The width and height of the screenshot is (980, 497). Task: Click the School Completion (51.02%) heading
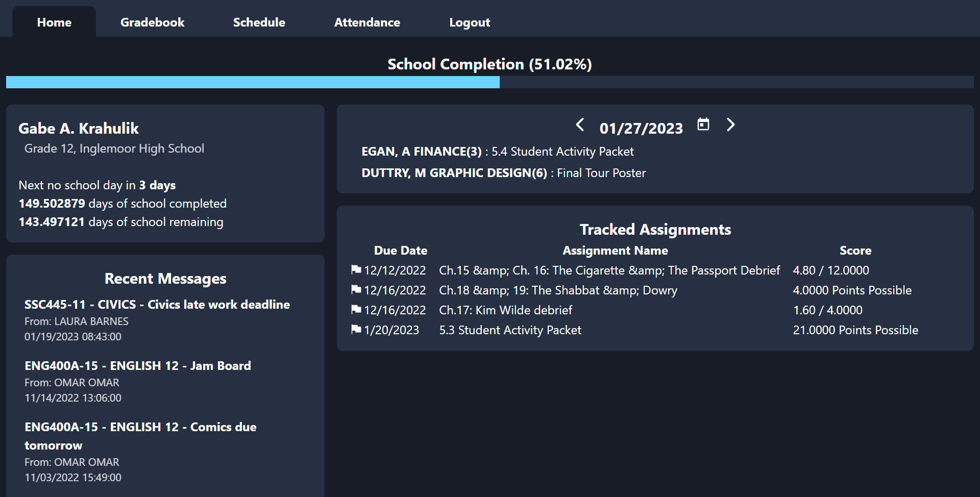point(490,64)
